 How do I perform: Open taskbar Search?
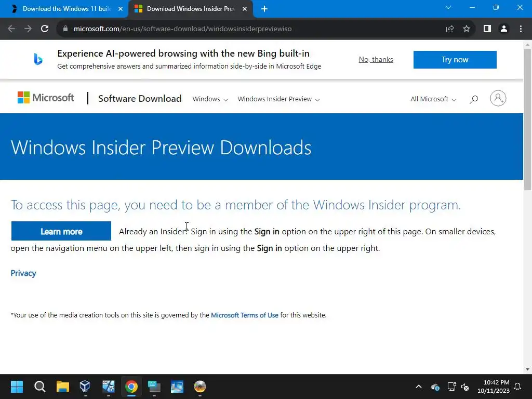(39, 387)
